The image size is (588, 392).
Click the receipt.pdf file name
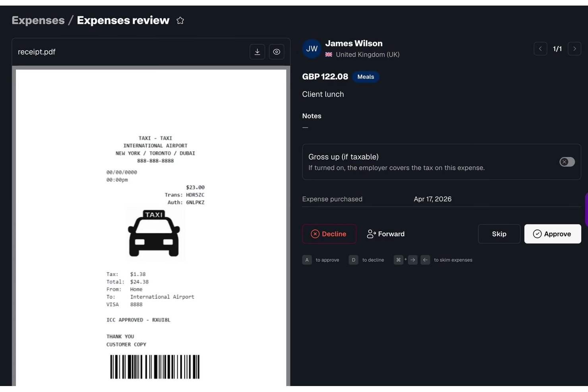pos(37,52)
